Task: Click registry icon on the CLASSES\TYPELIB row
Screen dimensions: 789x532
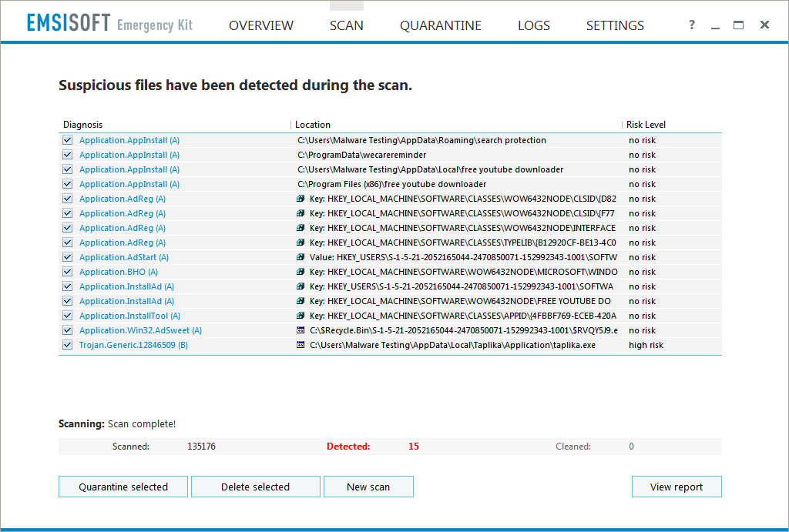Action: pyautogui.click(x=300, y=243)
